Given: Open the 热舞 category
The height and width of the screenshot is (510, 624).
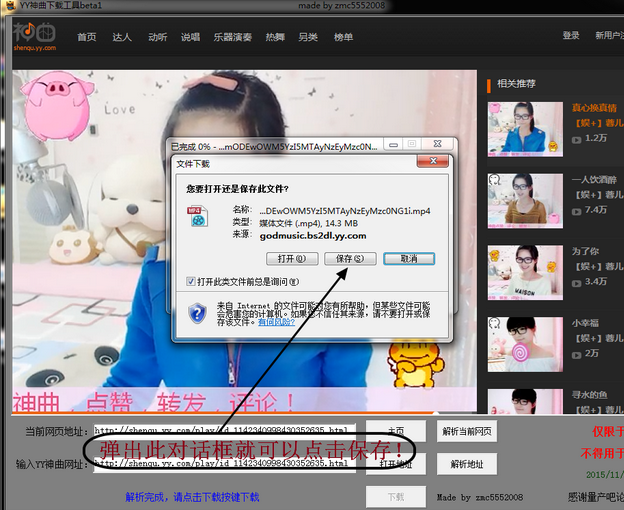Looking at the screenshot, I should [275, 37].
